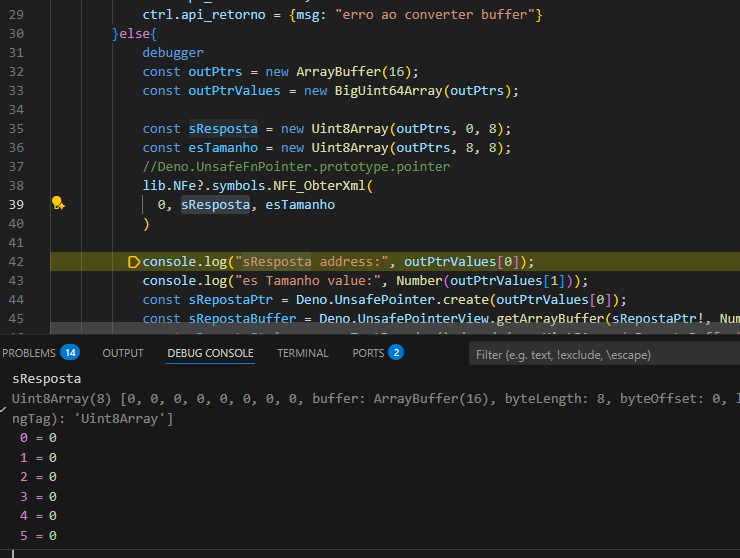Click the debug console input prompt line
Image resolution: width=740 pixels, height=558 pixels.
point(370,554)
